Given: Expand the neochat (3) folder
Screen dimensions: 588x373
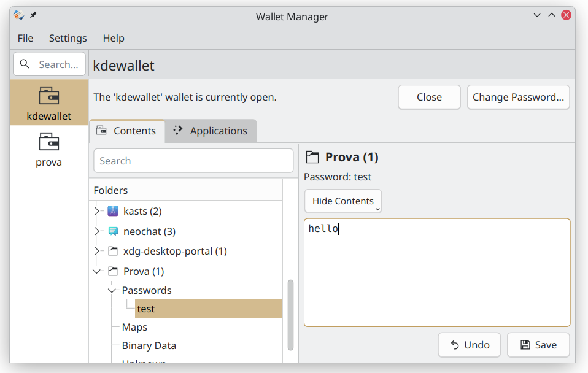Looking at the screenshot, I should tap(97, 231).
